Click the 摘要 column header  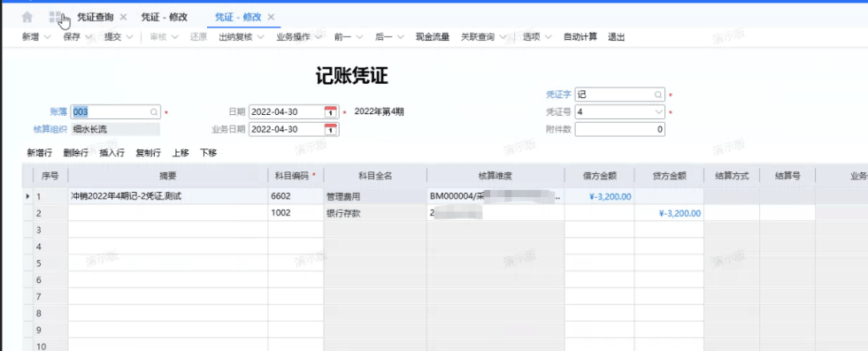pyautogui.click(x=168, y=176)
